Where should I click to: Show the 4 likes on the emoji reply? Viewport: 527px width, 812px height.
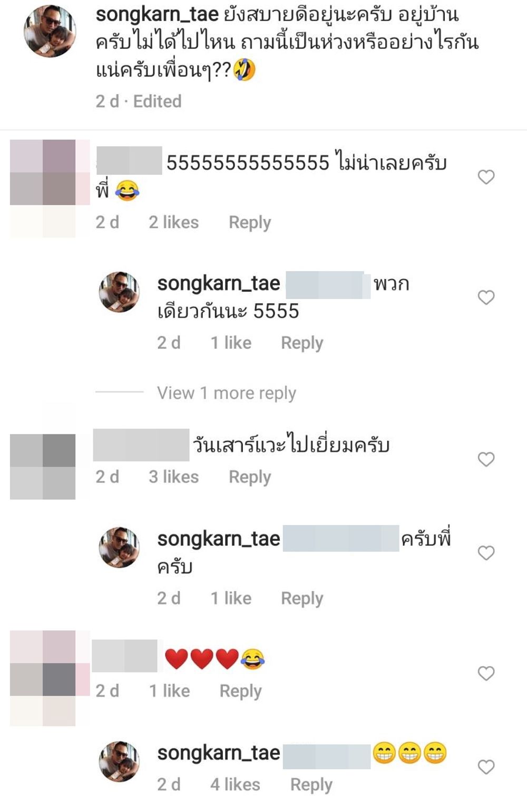pos(235,784)
